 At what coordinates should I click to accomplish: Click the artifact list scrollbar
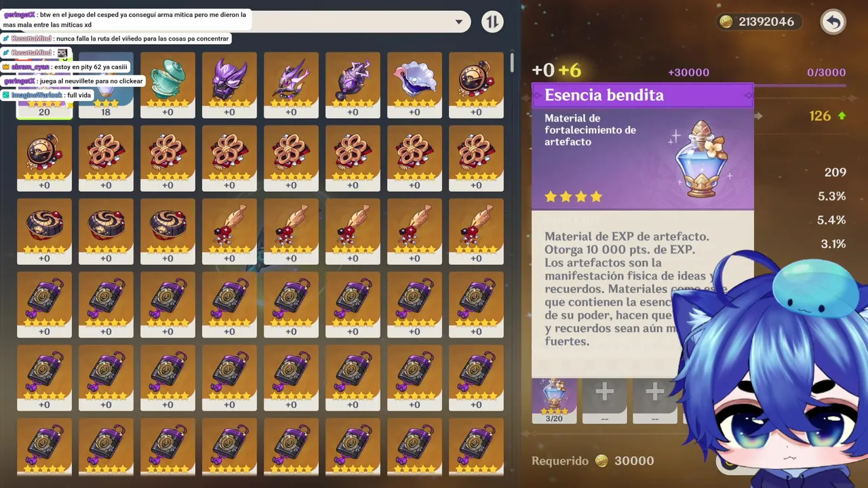[x=512, y=62]
